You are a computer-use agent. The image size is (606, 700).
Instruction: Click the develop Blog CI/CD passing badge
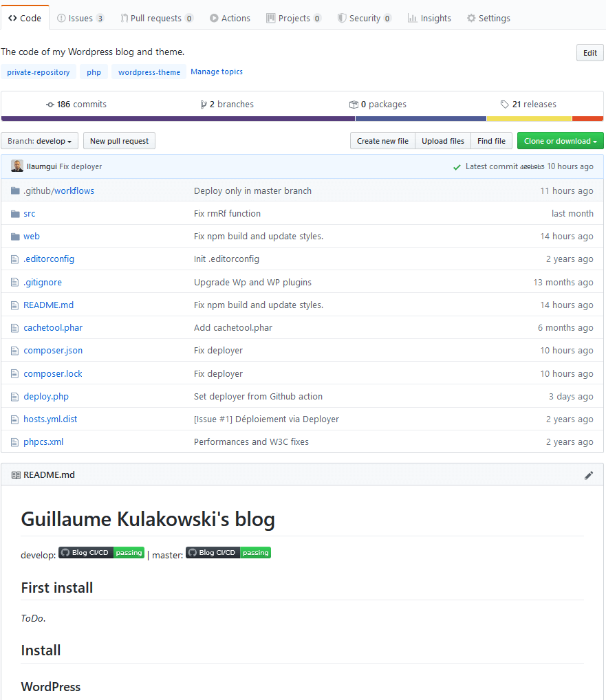pos(101,553)
